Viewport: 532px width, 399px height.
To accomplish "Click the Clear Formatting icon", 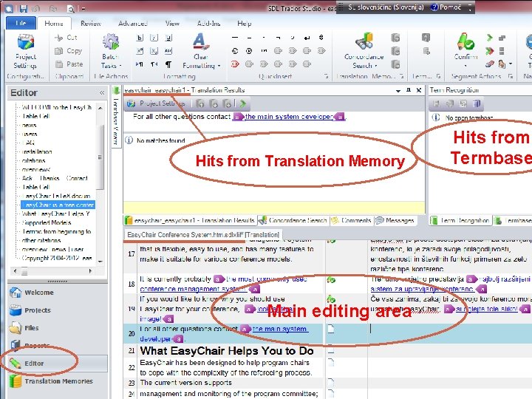I will (x=200, y=41).
